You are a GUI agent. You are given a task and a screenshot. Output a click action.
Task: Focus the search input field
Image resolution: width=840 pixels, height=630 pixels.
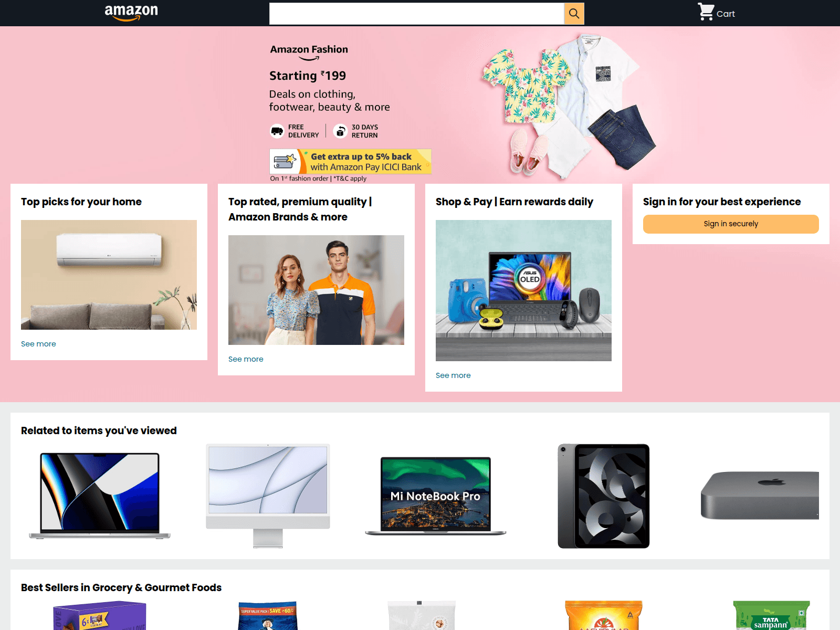tap(417, 14)
